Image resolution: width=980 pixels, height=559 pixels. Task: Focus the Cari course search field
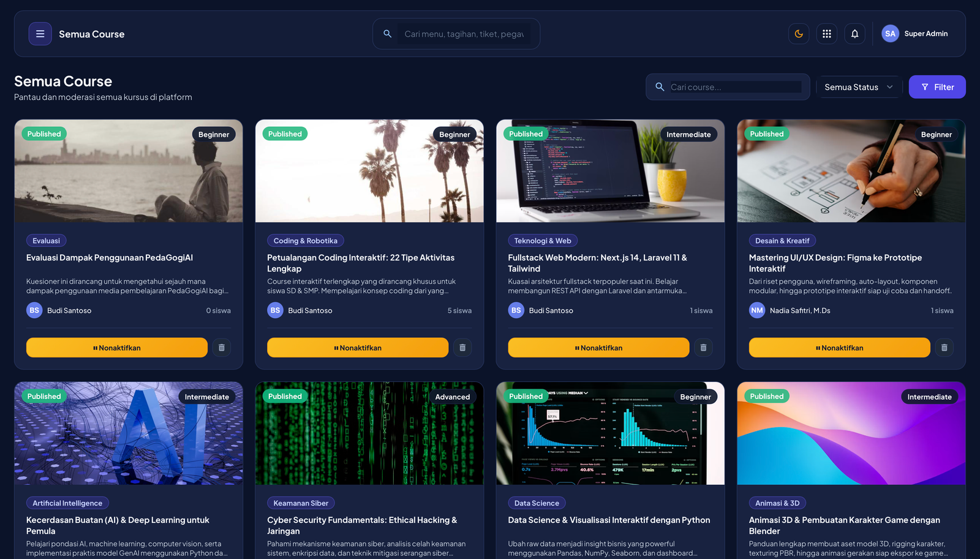[736, 87]
